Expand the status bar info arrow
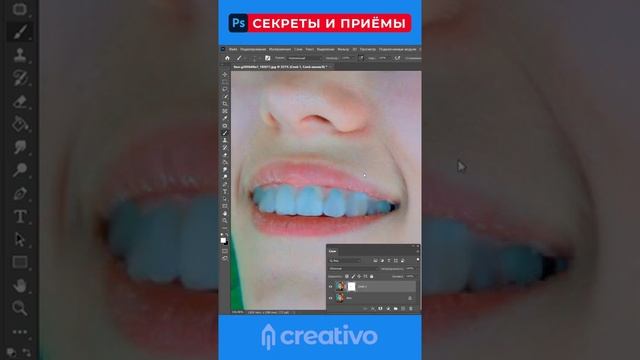This screenshot has height=360, width=640. 293,312
